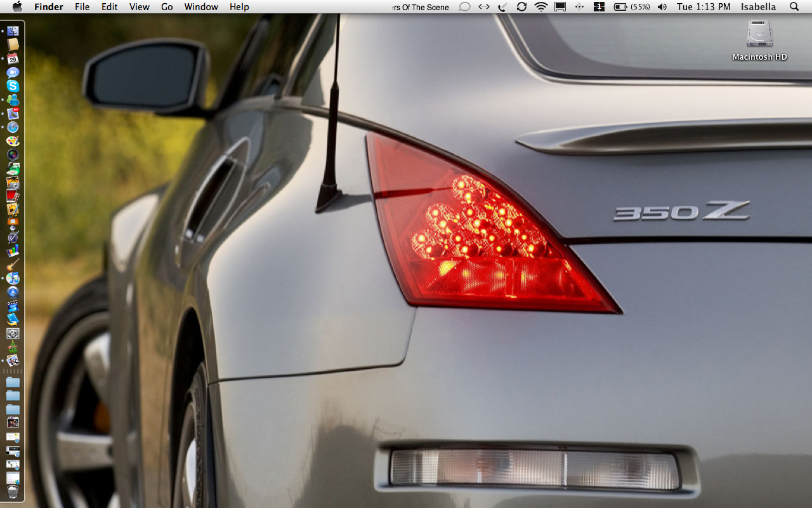The width and height of the screenshot is (812, 508).
Task: Open the sync status menu bar icon
Action: [x=521, y=7]
